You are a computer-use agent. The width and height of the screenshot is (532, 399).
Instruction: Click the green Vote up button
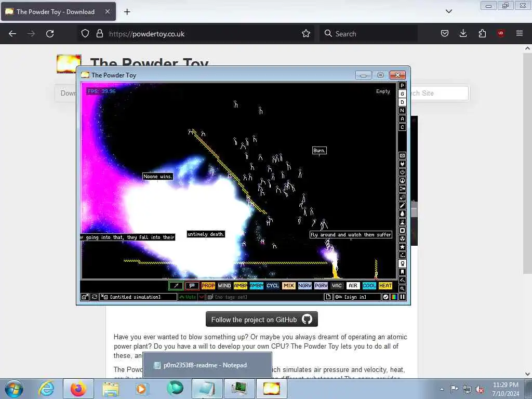188,297
